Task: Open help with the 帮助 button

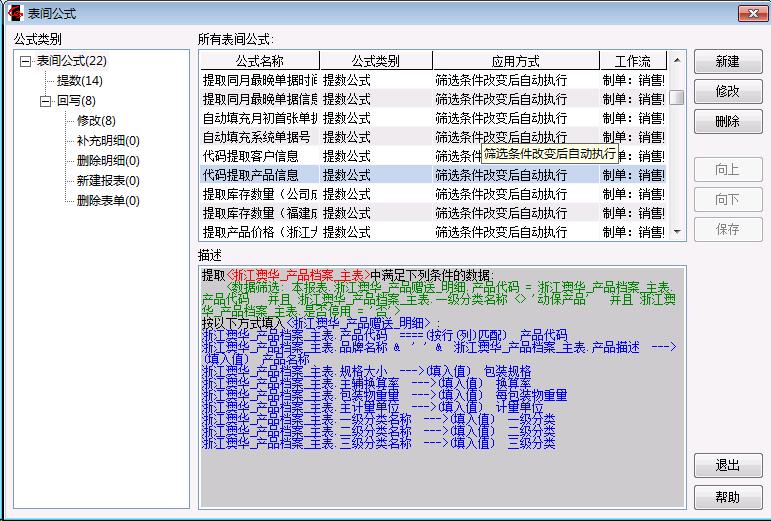Action: point(727,497)
